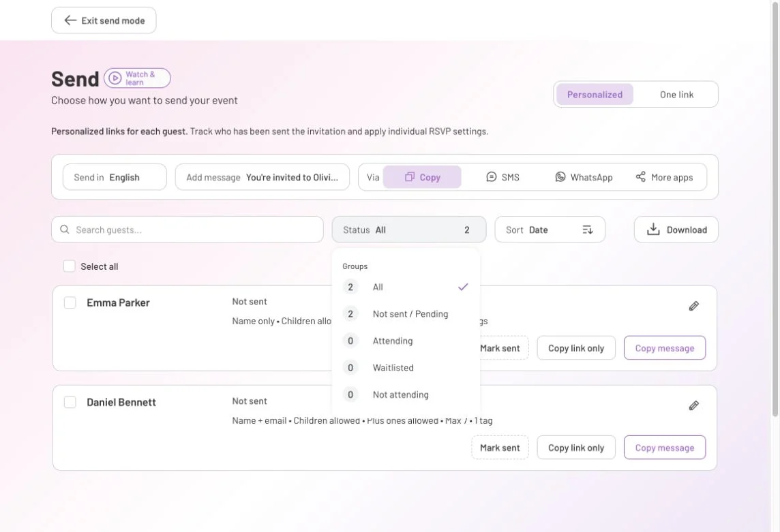Screen dimensions: 780x532
Task: Filter guests by Not attending
Action: (406, 394)
